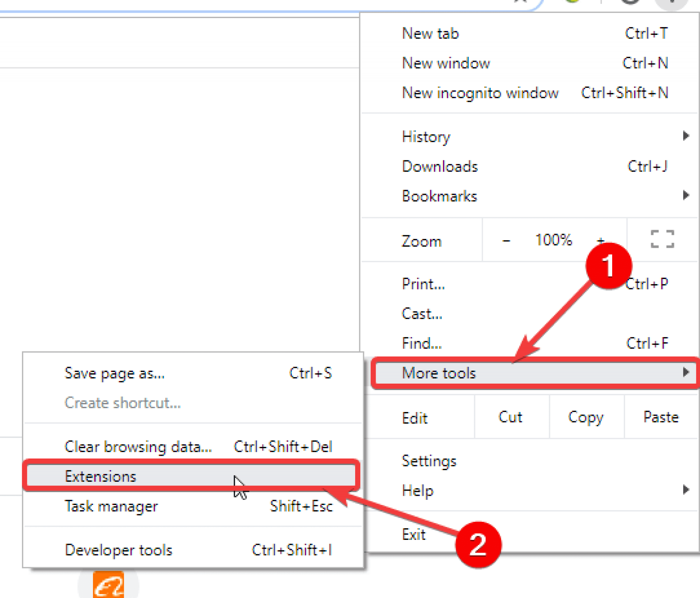Click the orange AliExpress shortcut icon
This screenshot has width=700, height=598.
click(x=108, y=585)
